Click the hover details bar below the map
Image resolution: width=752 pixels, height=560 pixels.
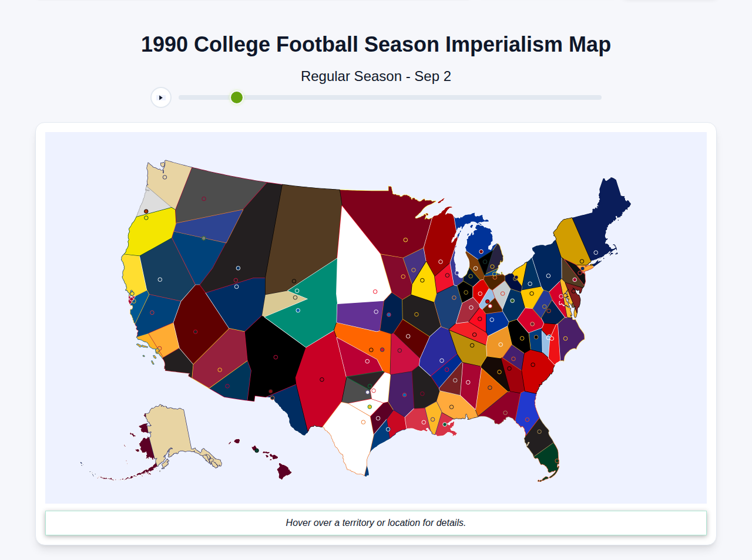(x=376, y=522)
